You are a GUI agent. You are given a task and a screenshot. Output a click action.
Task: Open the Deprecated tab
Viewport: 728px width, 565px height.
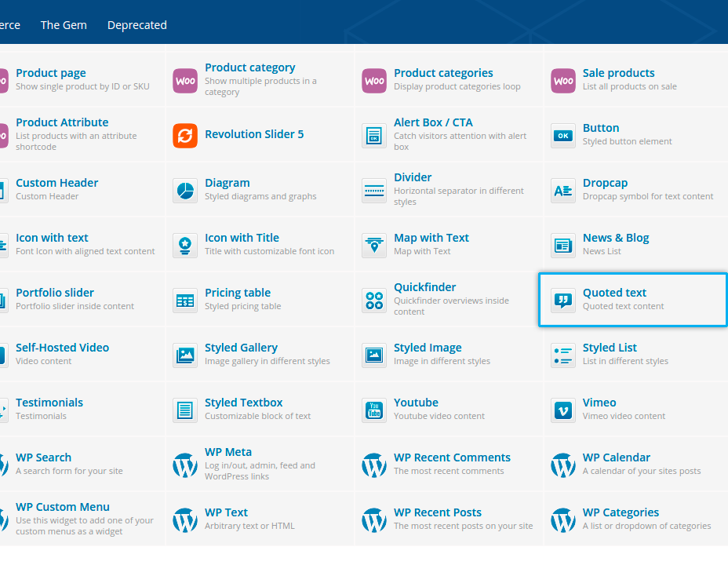137,25
